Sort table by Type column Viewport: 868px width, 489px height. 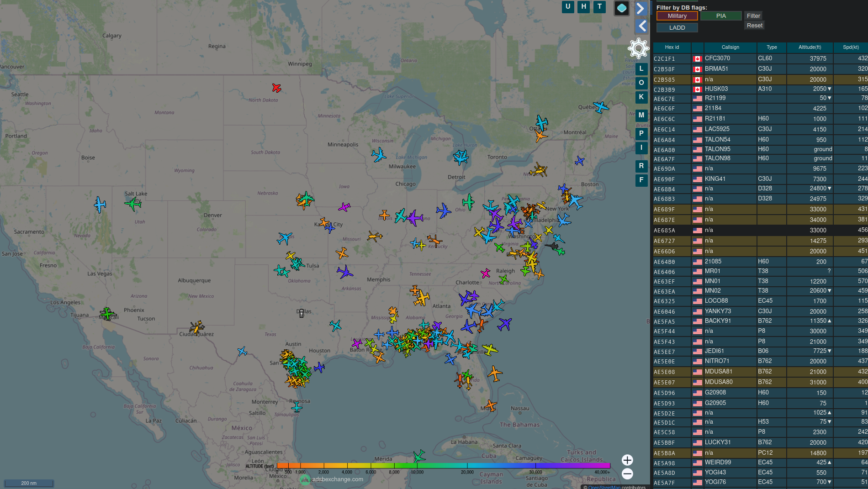pos(772,47)
